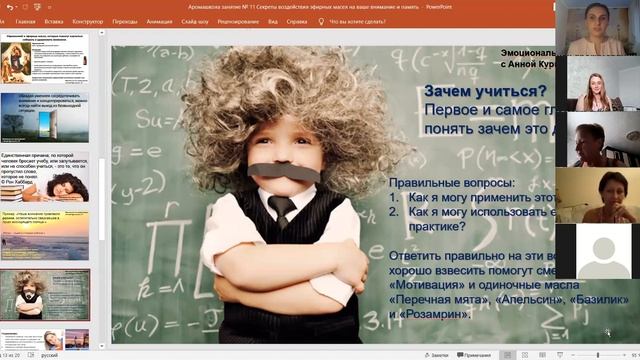Screen dimensions: 640x360
Task: Open the Справка tab
Action: (x=297, y=22)
